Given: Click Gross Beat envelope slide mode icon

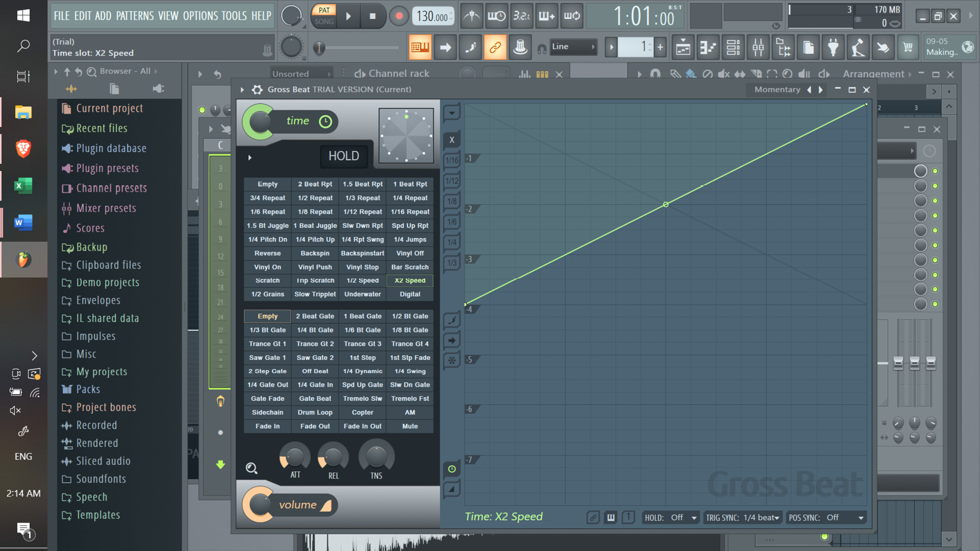Looking at the screenshot, I should [x=451, y=321].
